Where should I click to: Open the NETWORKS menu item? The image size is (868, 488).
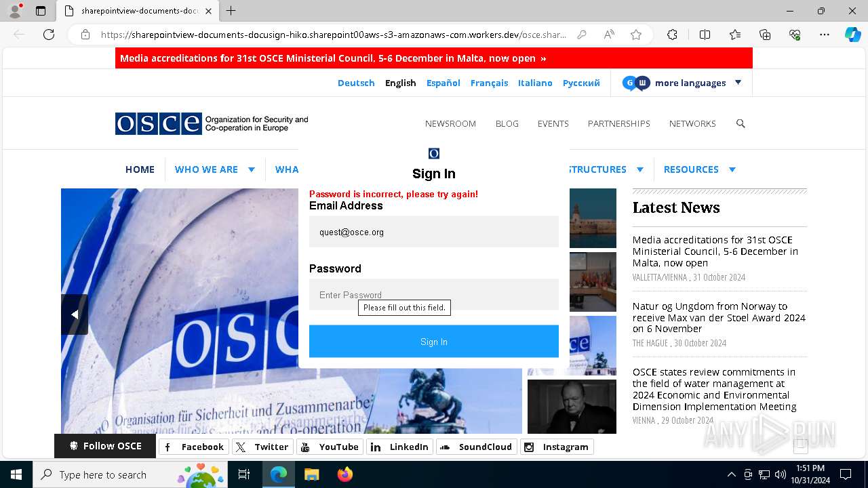692,123
